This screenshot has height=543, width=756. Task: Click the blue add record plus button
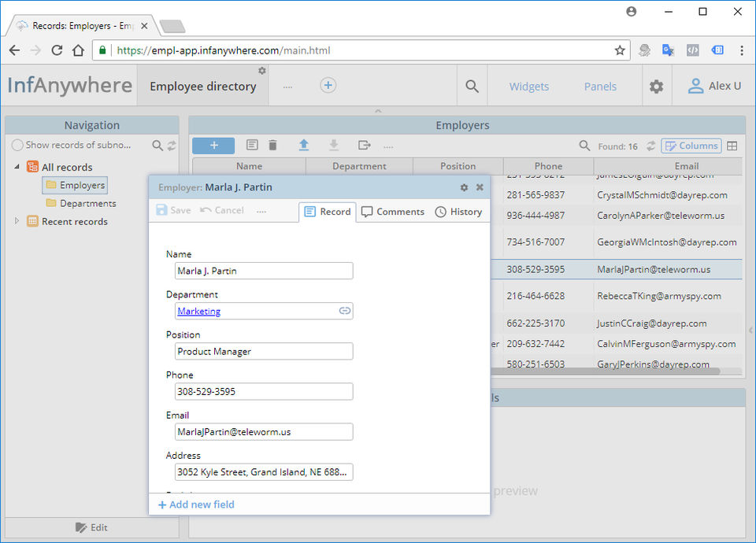[213, 146]
